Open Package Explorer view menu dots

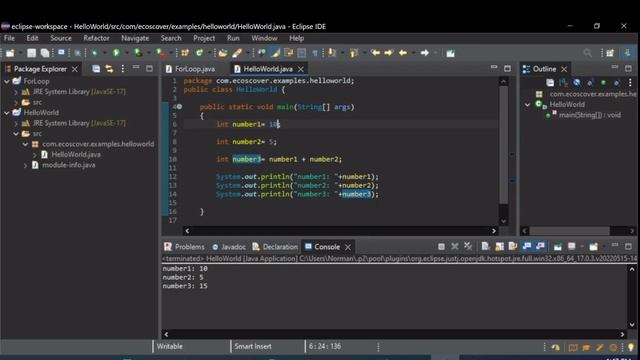click(x=122, y=69)
